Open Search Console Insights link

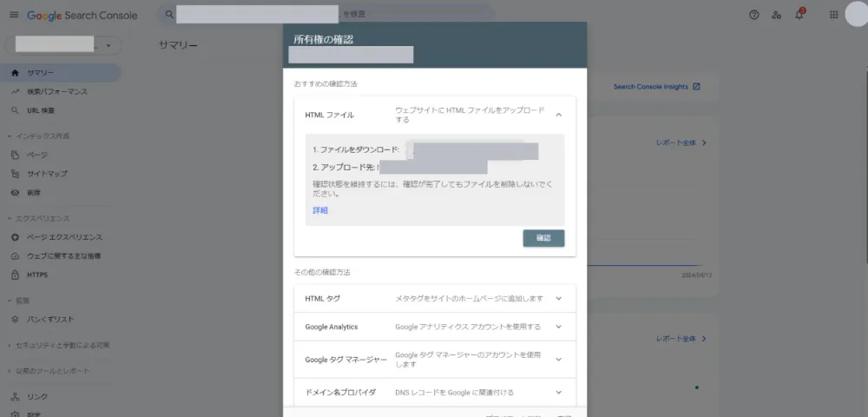click(x=656, y=87)
